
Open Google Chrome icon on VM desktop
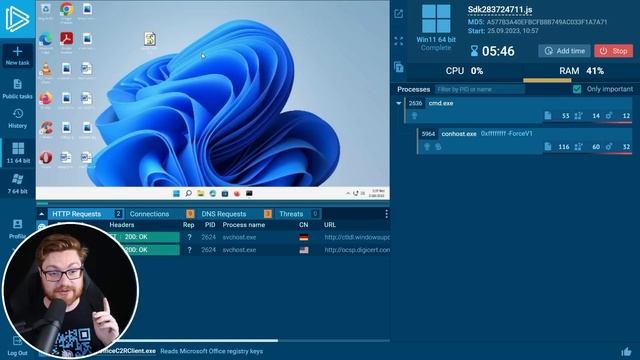(x=67, y=9)
